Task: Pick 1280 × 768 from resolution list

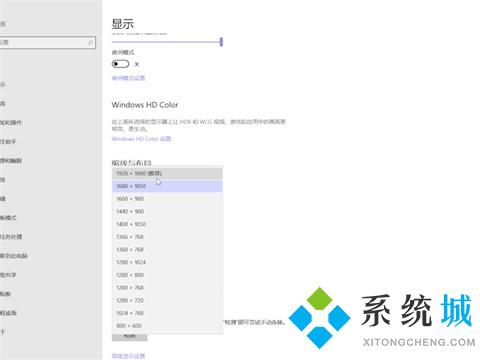Action: pyautogui.click(x=167, y=287)
